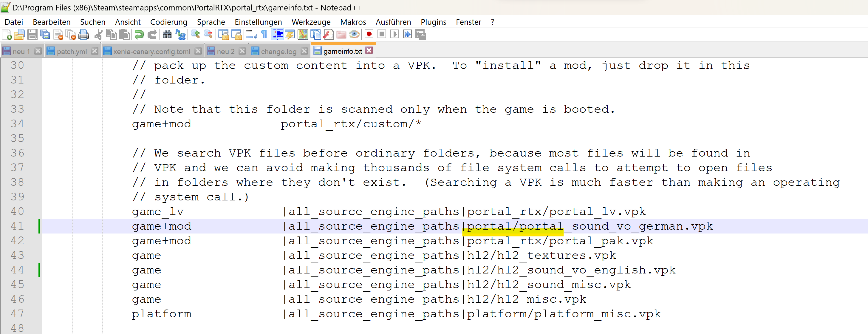Image resolution: width=868 pixels, height=334 pixels.
Task: Close the change.log tab
Action: tap(304, 51)
